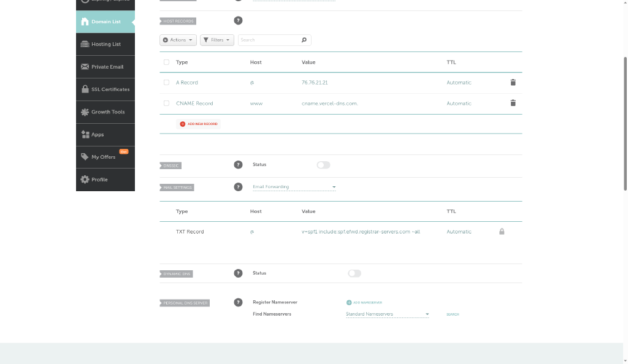628x364 pixels.
Task: Click the page vertical scrollbar
Action: click(x=625, y=124)
